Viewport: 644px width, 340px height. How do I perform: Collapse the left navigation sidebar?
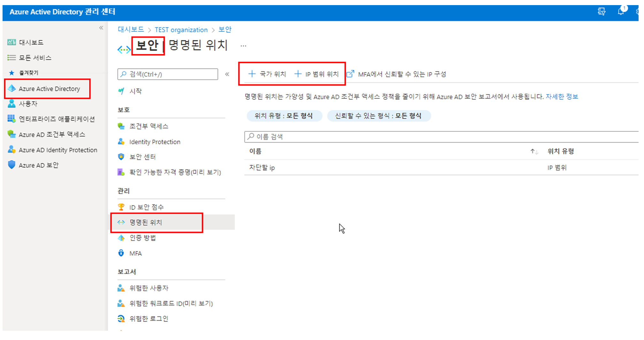pos(101,28)
